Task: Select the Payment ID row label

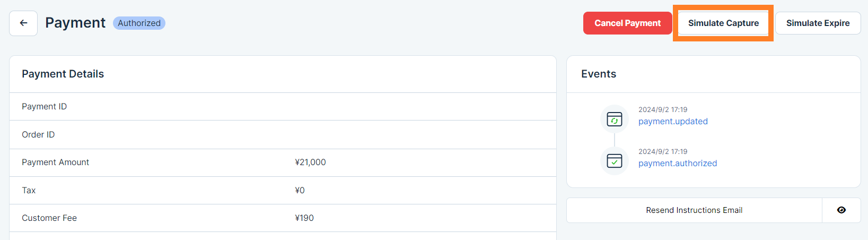Action: (x=45, y=107)
